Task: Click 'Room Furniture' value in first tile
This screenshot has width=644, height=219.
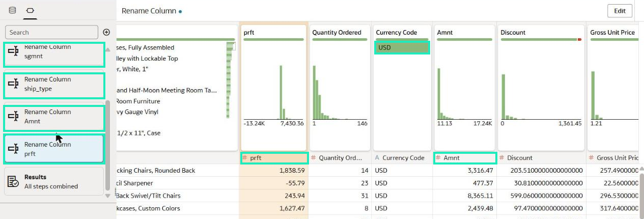Action: (138, 101)
